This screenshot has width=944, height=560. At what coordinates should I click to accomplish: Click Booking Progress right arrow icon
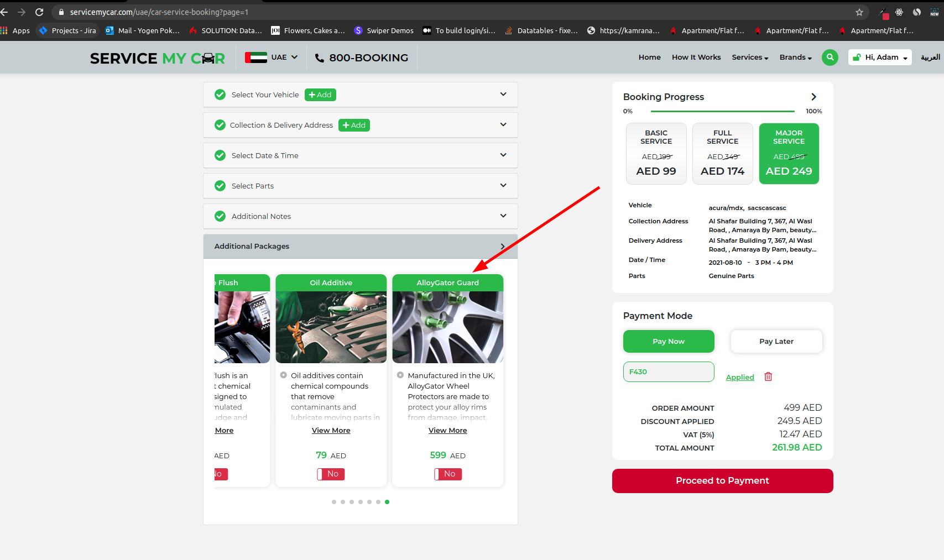pyautogui.click(x=813, y=97)
